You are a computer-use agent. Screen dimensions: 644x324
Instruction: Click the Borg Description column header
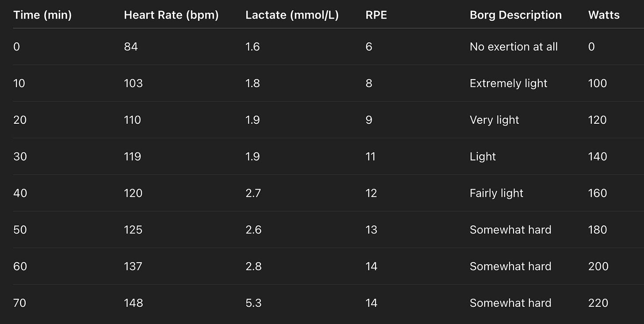tap(516, 15)
